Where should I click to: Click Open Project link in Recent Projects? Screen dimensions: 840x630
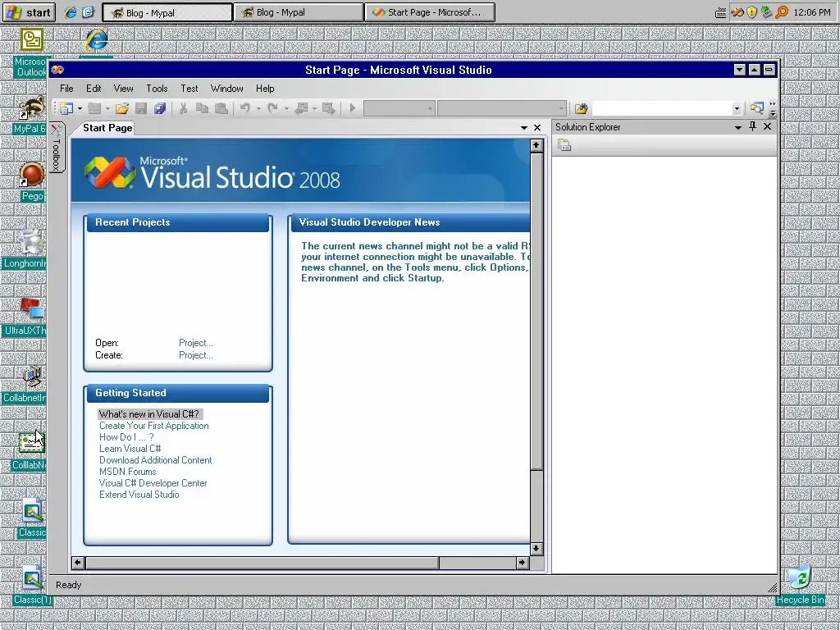pos(195,343)
